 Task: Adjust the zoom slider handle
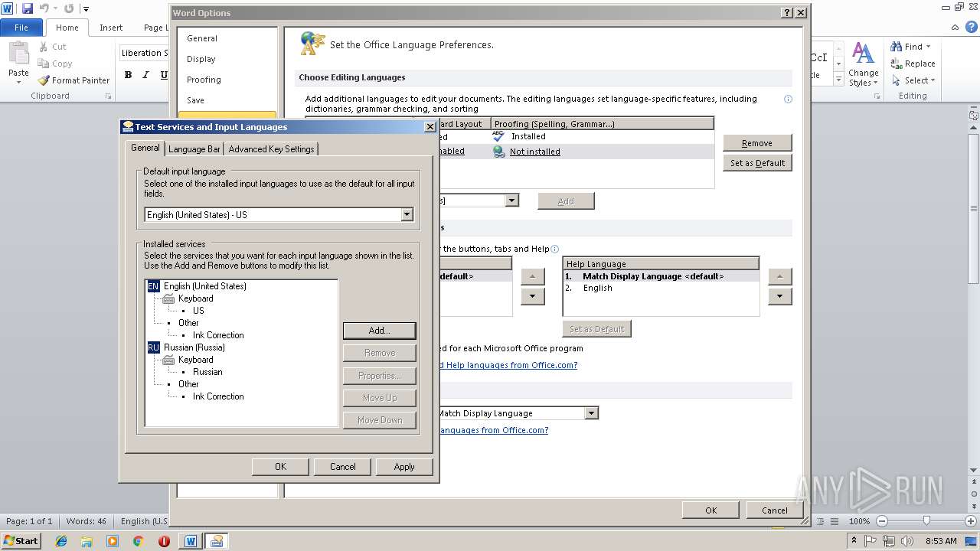click(x=926, y=521)
